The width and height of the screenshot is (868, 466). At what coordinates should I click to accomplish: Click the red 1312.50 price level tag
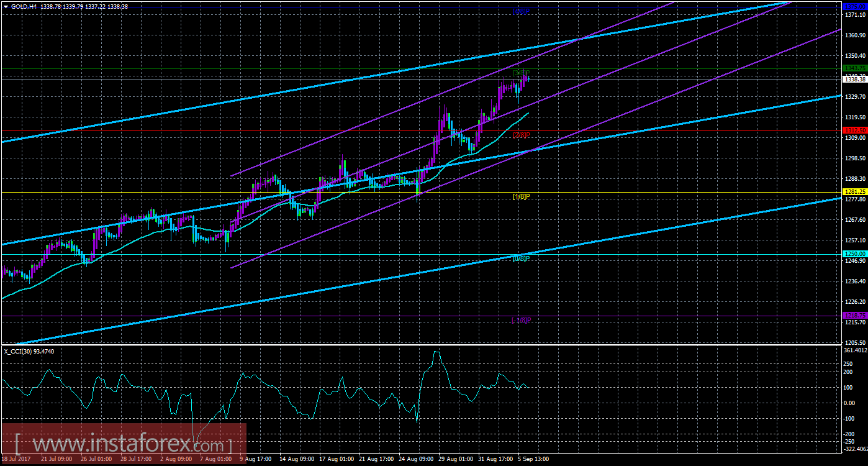[854, 130]
